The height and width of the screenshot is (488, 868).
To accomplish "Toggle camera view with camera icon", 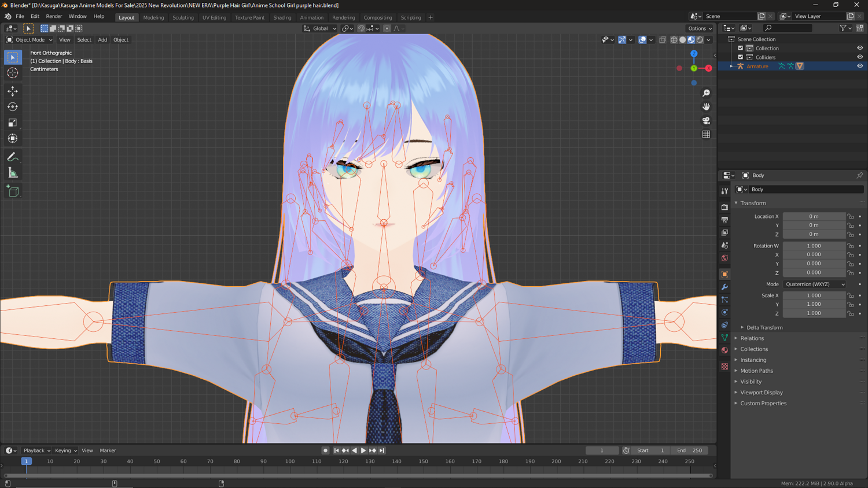I will coord(706,121).
